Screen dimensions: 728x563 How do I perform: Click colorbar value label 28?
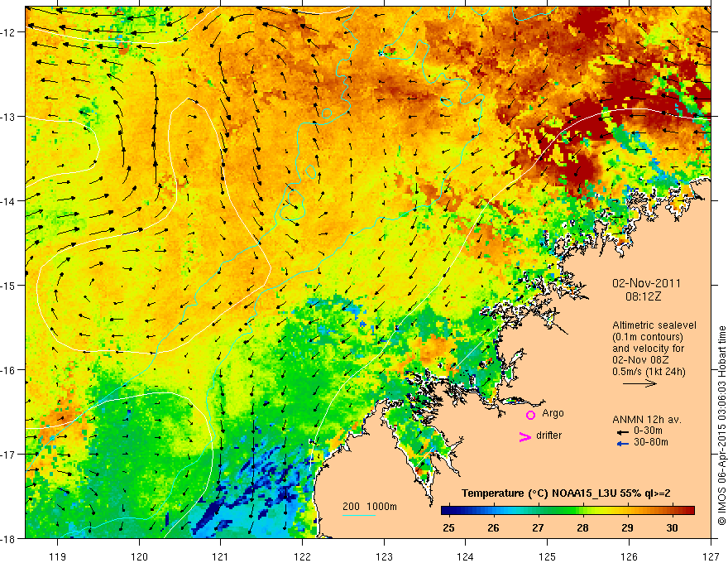582,527
